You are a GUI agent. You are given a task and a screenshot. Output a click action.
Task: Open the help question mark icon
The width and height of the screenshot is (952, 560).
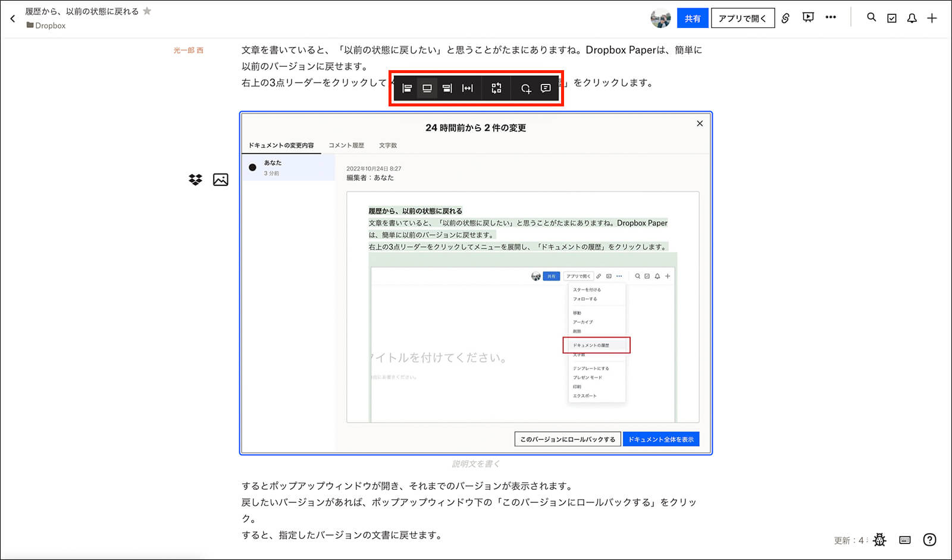[x=929, y=540]
